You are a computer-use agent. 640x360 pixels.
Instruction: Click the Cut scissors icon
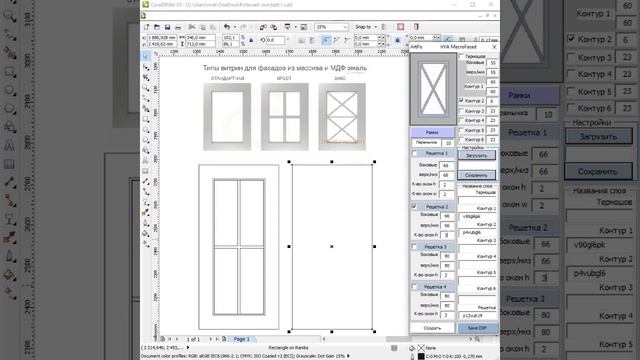pos(192,27)
